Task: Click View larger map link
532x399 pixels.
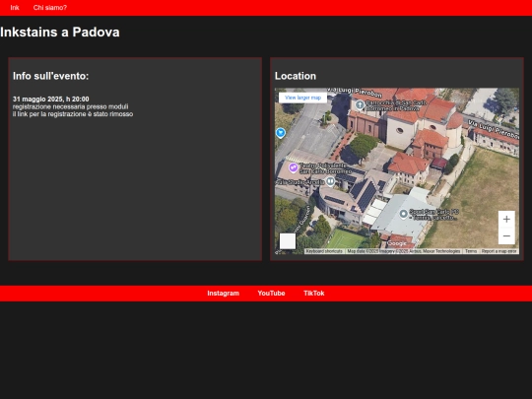Action: click(x=302, y=98)
